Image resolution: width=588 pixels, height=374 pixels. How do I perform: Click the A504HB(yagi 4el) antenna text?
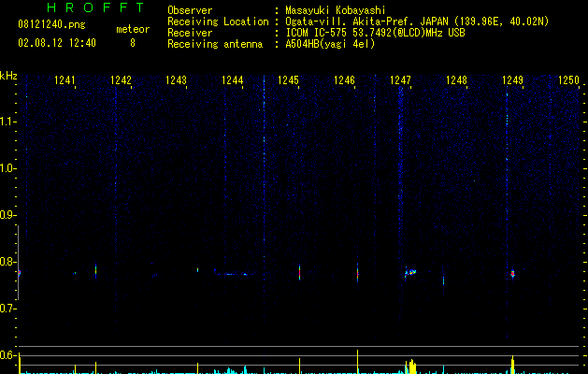click(330, 44)
